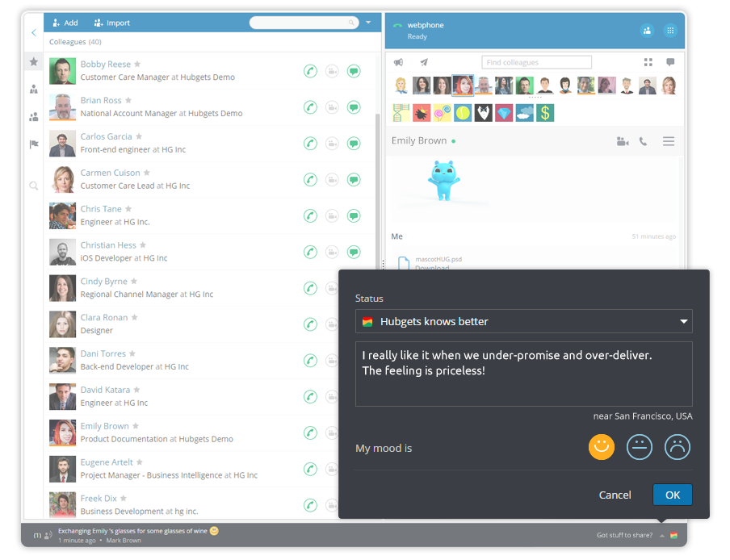Click the megaphone announcement icon
The image size is (730, 560).
point(398,62)
